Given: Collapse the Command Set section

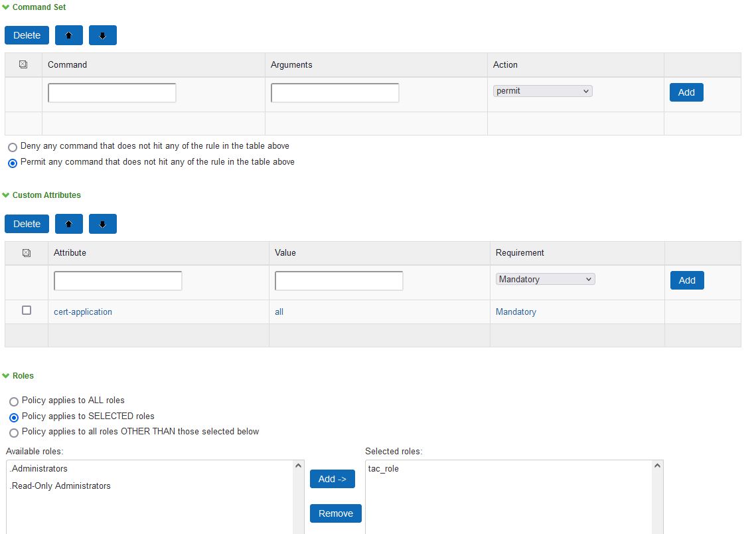Looking at the screenshot, I should coord(6,7).
